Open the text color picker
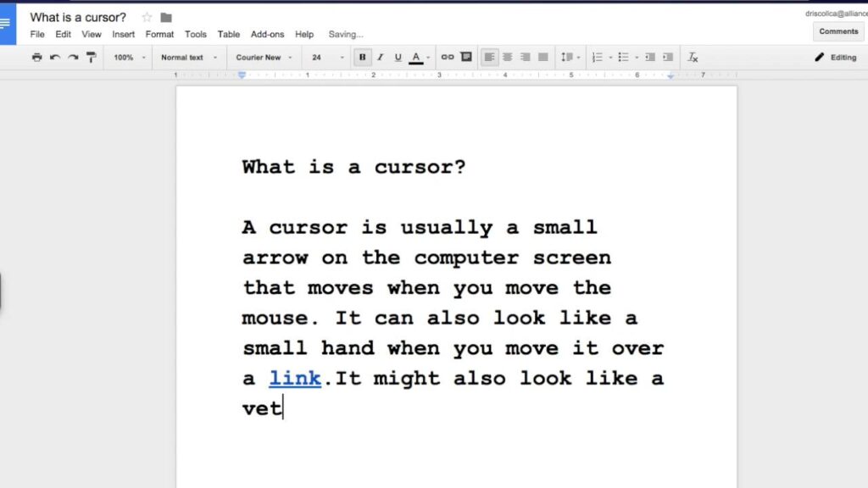This screenshot has height=488, width=868. [416, 57]
